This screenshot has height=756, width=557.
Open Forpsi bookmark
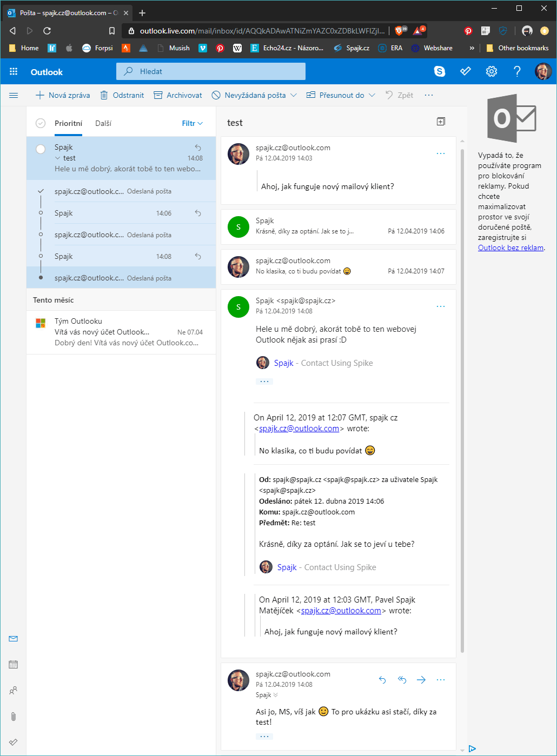point(98,48)
